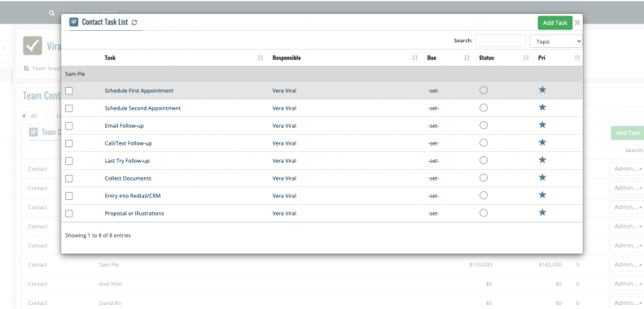Screen dimensions: 644x309
Task: Open the Schedule First Appointment task
Action: [139, 91]
